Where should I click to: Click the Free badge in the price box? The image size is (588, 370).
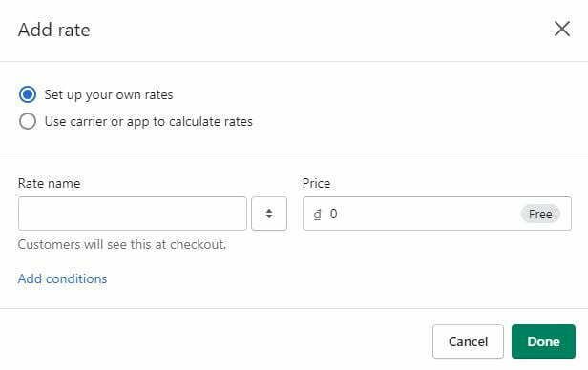coord(540,214)
